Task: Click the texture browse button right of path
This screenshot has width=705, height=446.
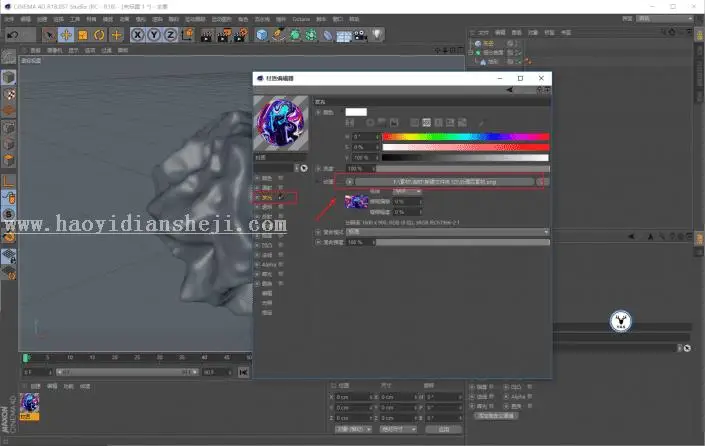Action: (542, 182)
